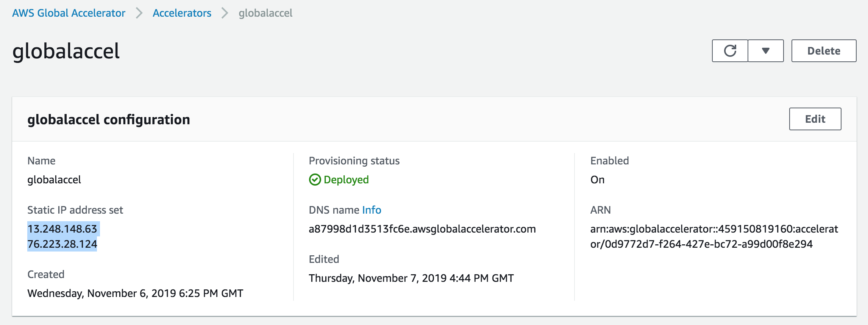The image size is (868, 325).
Task: Open the dropdown arrow next to refresh
Action: point(766,51)
